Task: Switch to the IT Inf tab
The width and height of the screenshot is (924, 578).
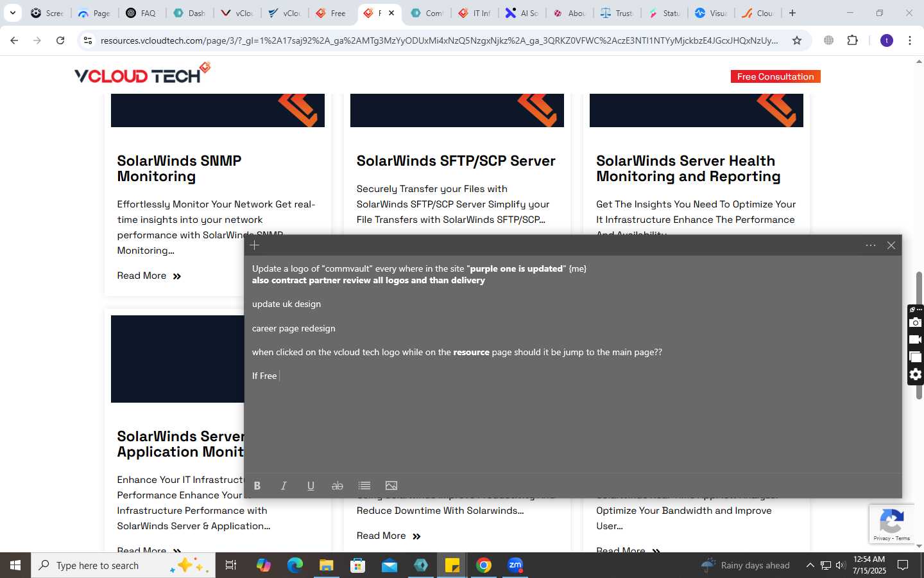Action: click(x=474, y=13)
